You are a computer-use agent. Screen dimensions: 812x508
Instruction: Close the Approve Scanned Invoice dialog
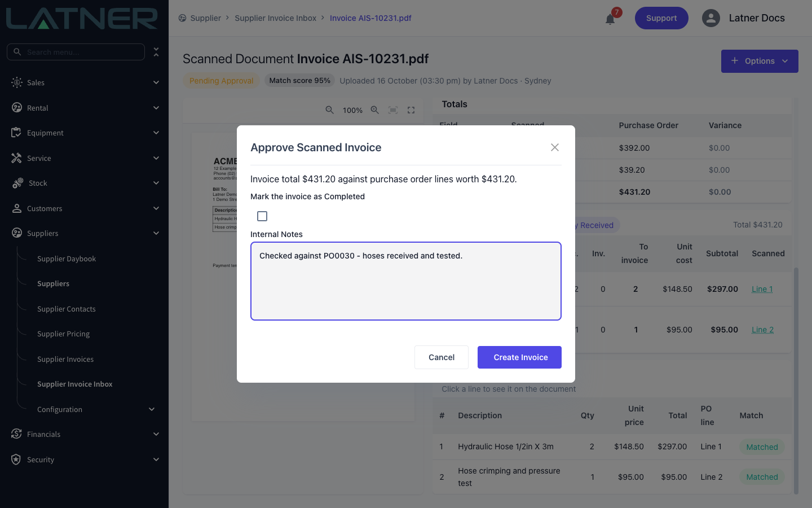pos(555,147)
